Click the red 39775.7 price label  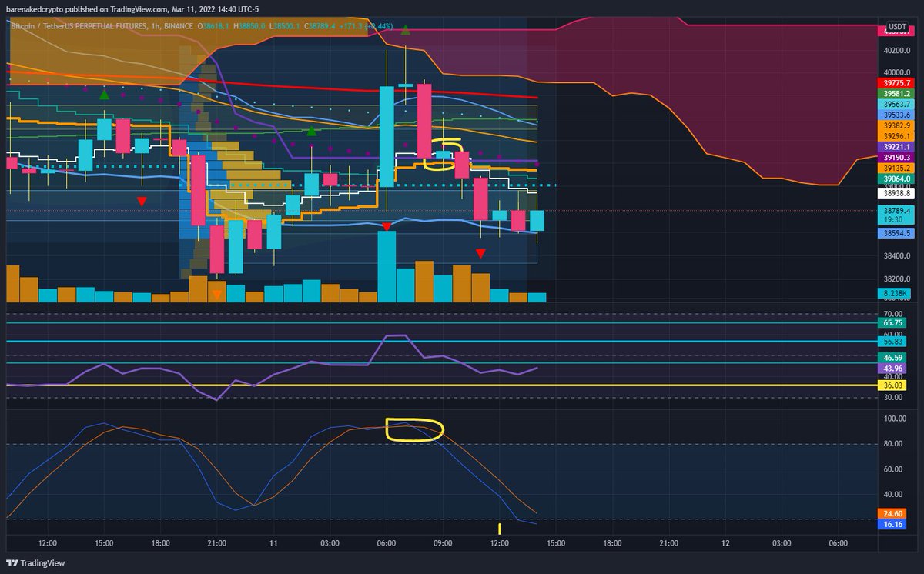click(x=896, y=83)
